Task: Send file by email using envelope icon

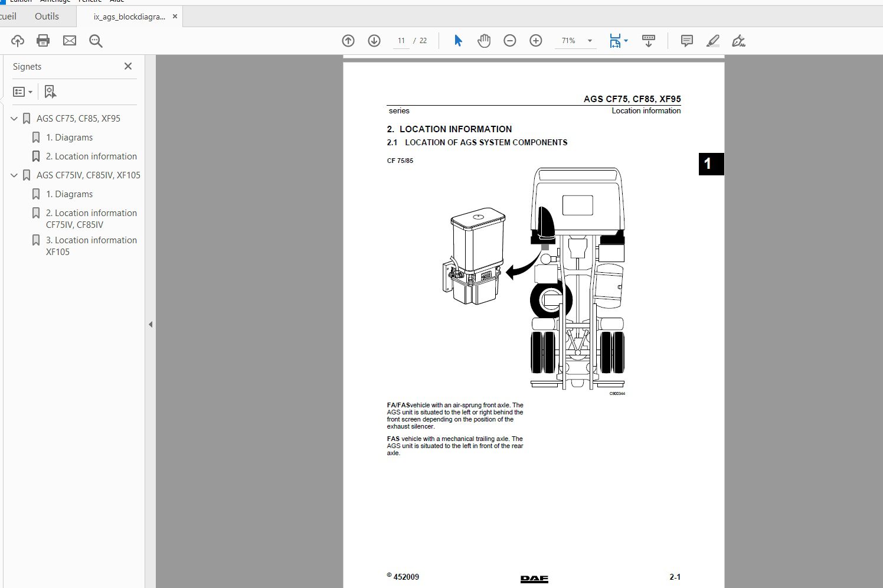Action: pos(70,41)
